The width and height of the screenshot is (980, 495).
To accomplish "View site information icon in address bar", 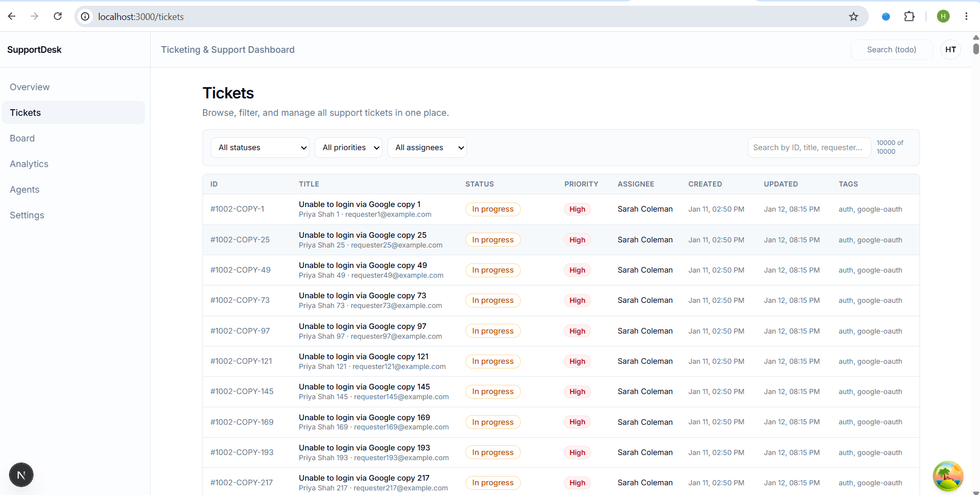I will tap(85, 16).
